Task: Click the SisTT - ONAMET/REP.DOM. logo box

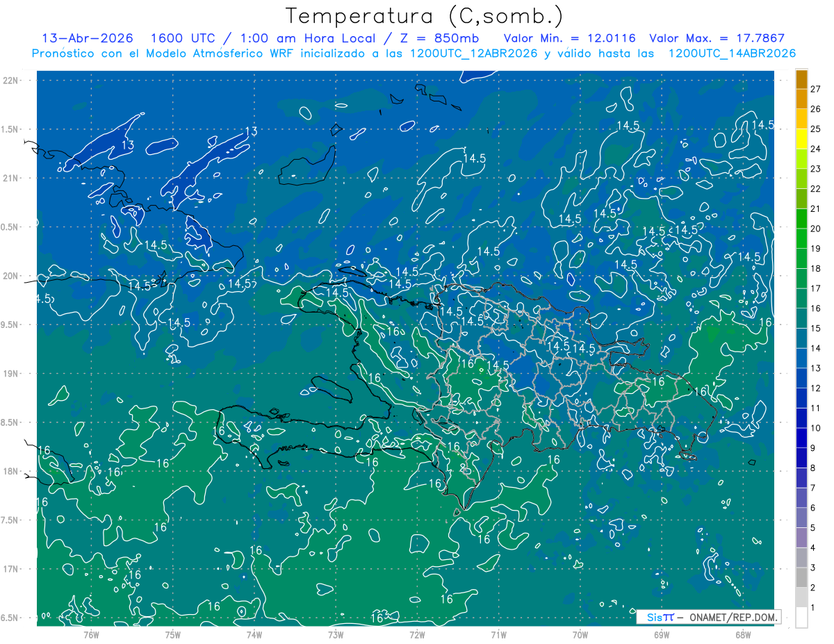Action: tap(708, 617)
